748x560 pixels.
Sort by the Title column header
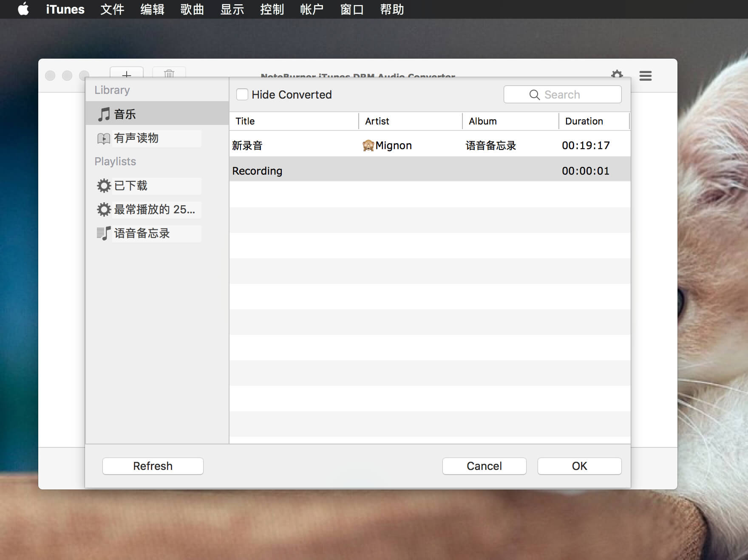pos(294,121)
